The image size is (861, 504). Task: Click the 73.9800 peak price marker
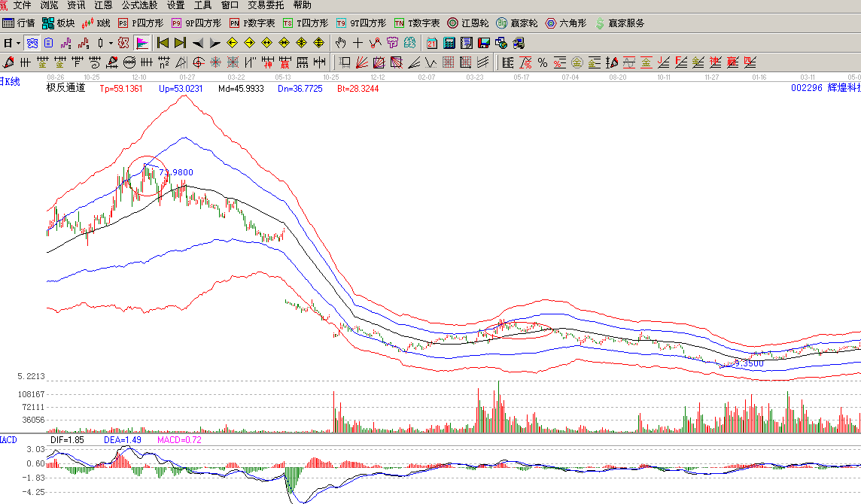pyautogui.click(x=175, y=172)
